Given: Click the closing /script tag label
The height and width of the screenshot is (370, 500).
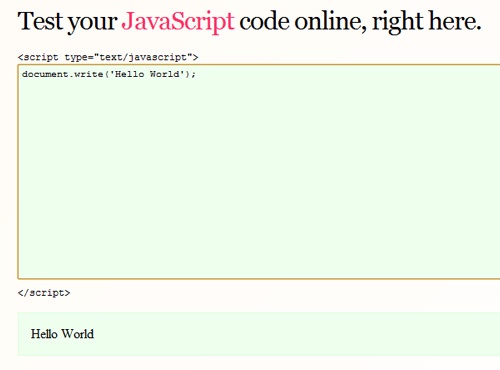Looking at the screenshot, I should (x=44, y=293).
